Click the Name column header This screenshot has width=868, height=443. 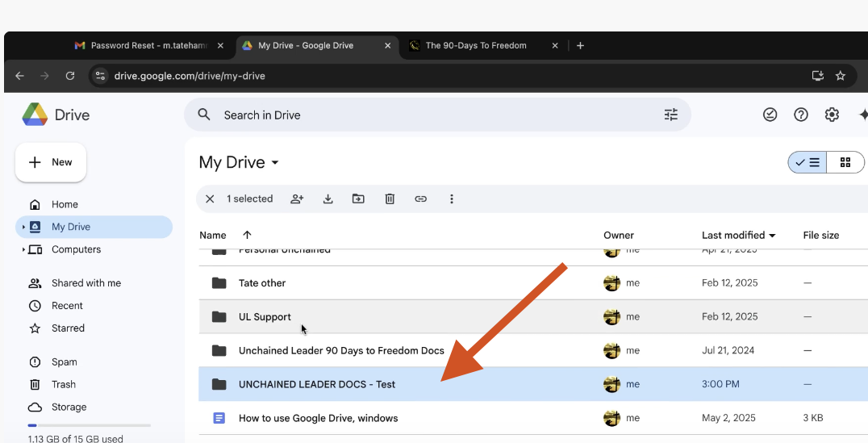[x=213, y=236]
